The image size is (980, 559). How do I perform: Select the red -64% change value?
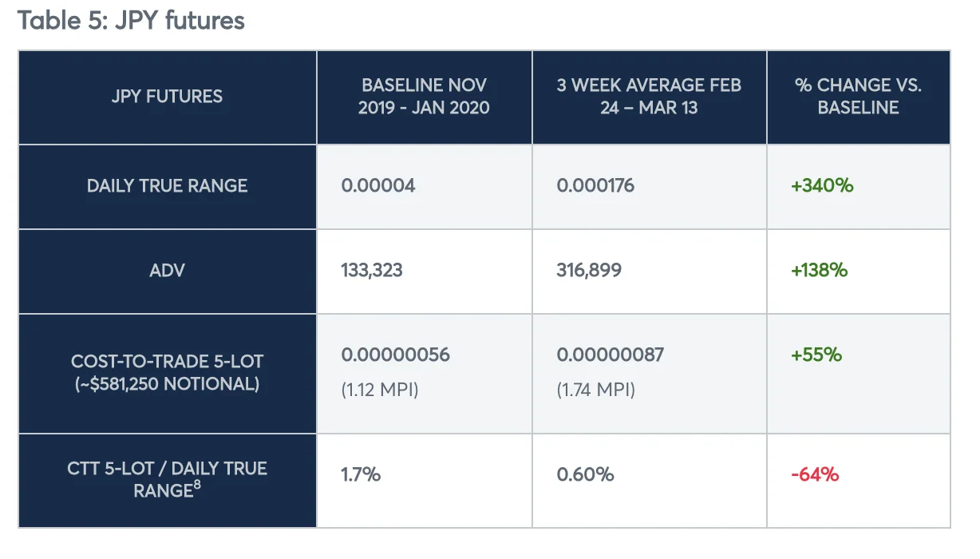(815, 474)
